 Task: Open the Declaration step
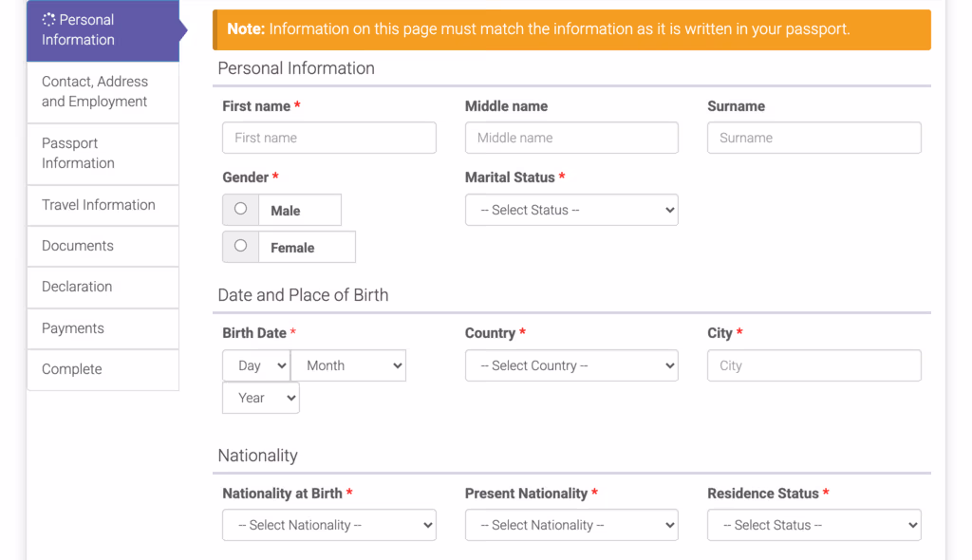click(103, 287)
